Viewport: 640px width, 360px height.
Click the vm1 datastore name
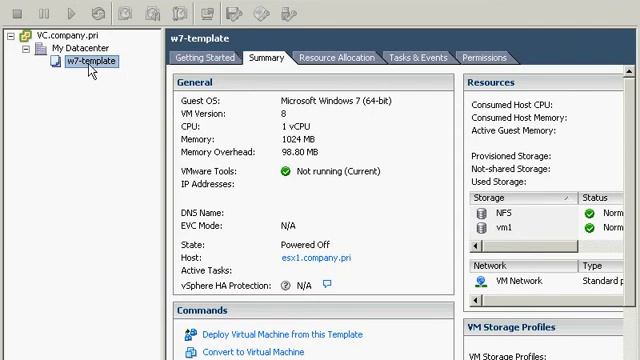pyautogui.click(x=504, y=228)
